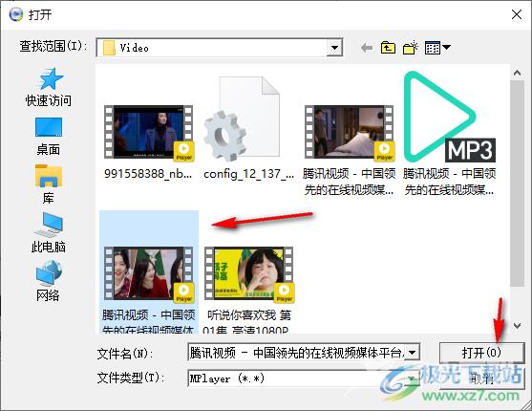Image resolution: width=532 pixels, height=411 pixels.
Task: Select the config_12_137 file
Action: [248, 129]
